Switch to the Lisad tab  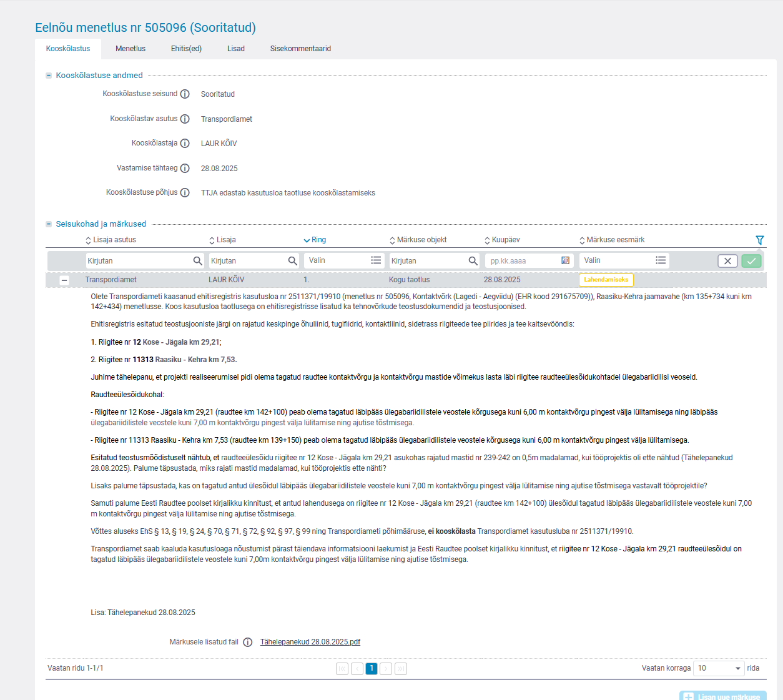click(x=236, y=49)
